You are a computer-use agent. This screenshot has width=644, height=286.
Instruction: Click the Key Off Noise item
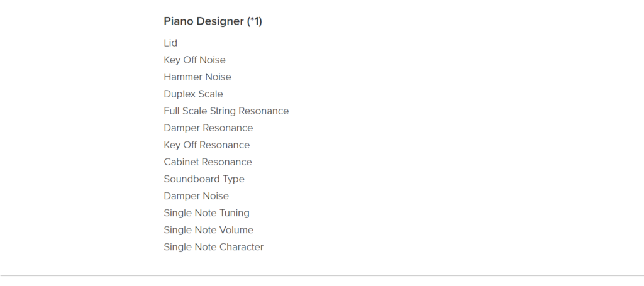pyautogui.click(x=195, y=60)
